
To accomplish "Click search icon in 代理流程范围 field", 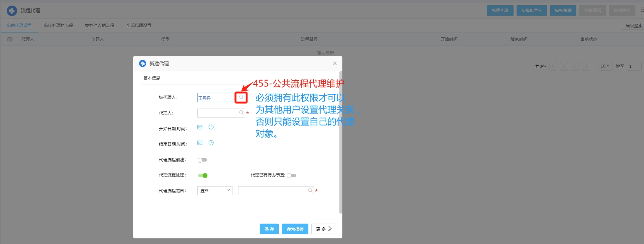I will point(310,190).
